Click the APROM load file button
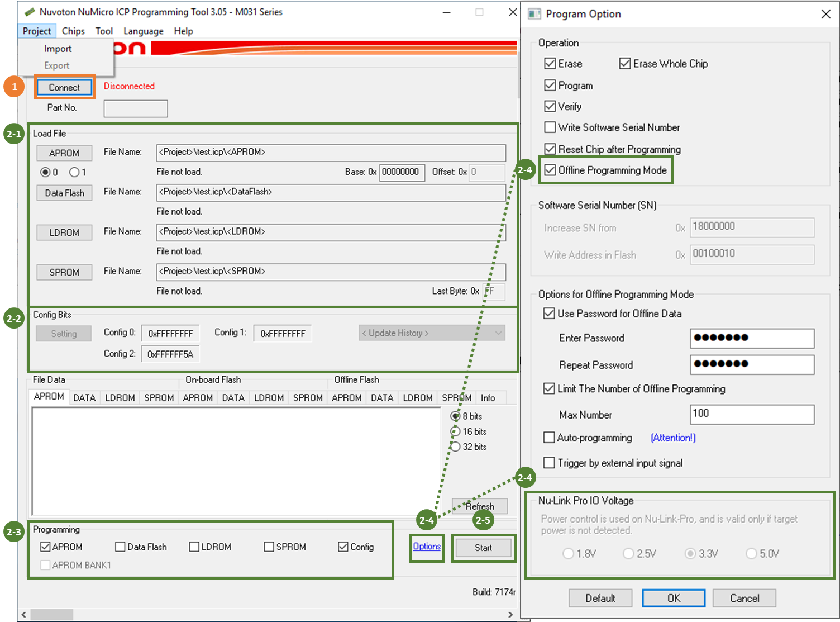 pos(64,153)
